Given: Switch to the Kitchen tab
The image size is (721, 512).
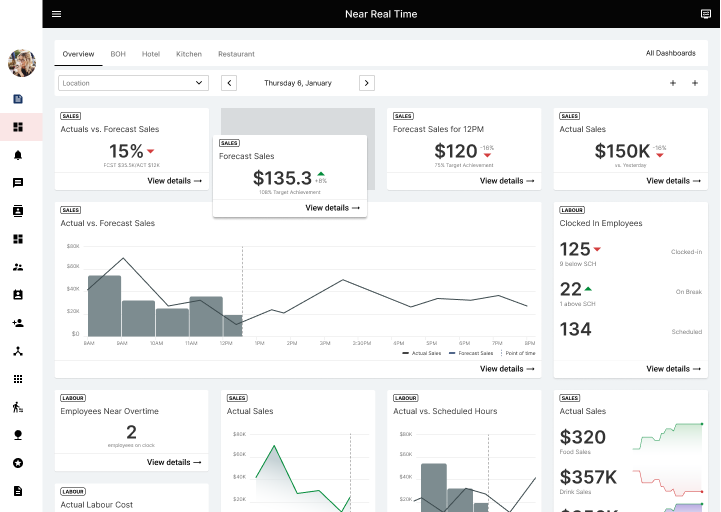Looking at the screenshot, I should click(x=189, y=54).
